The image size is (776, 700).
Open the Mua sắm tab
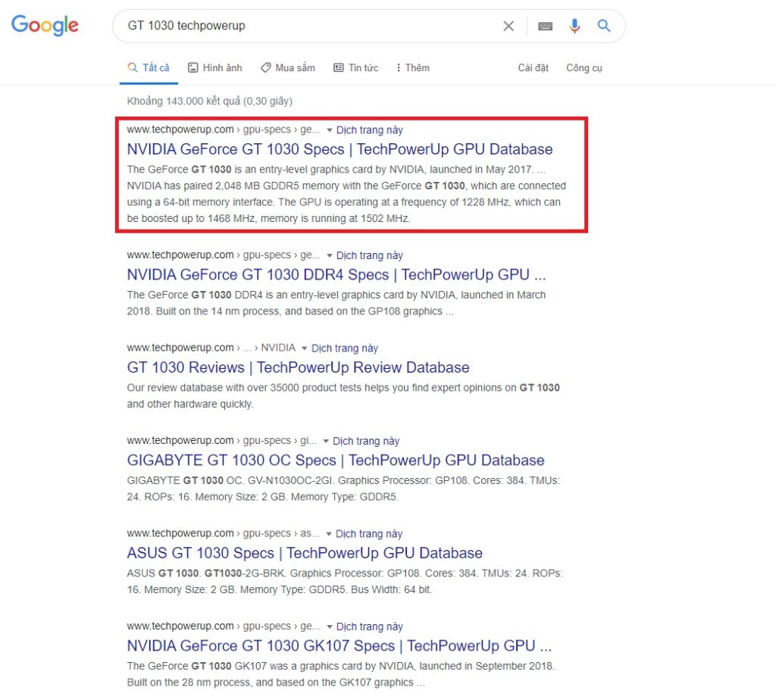287,67
